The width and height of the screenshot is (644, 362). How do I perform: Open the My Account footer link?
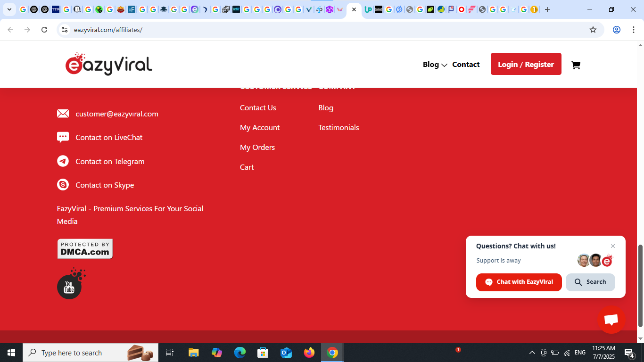point(260,127)
